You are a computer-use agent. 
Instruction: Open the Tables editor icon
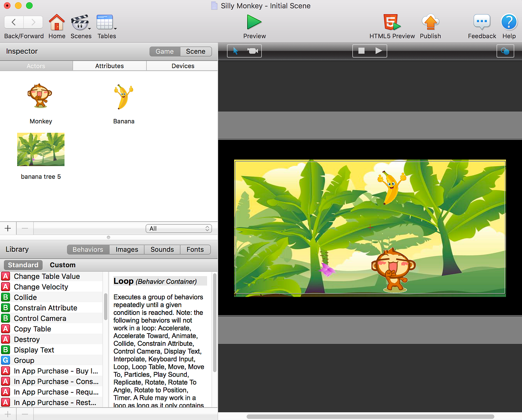[107, 23]
